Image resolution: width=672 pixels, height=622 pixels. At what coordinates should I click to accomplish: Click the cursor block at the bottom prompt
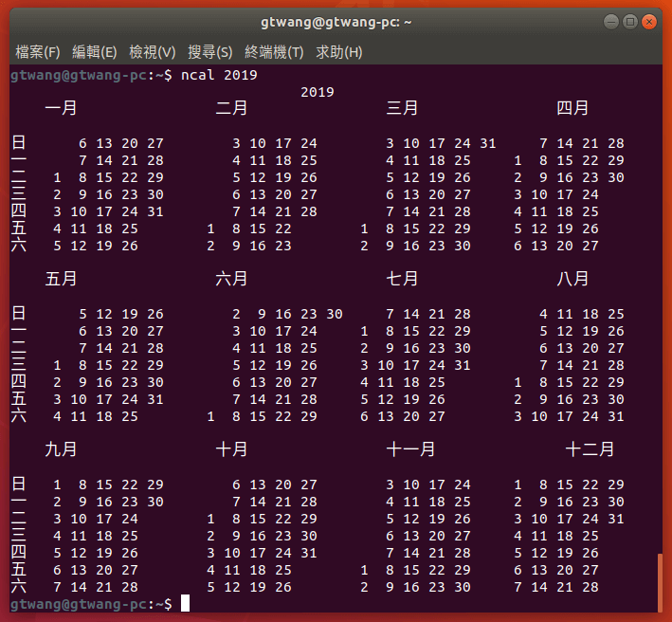[186, 604]
